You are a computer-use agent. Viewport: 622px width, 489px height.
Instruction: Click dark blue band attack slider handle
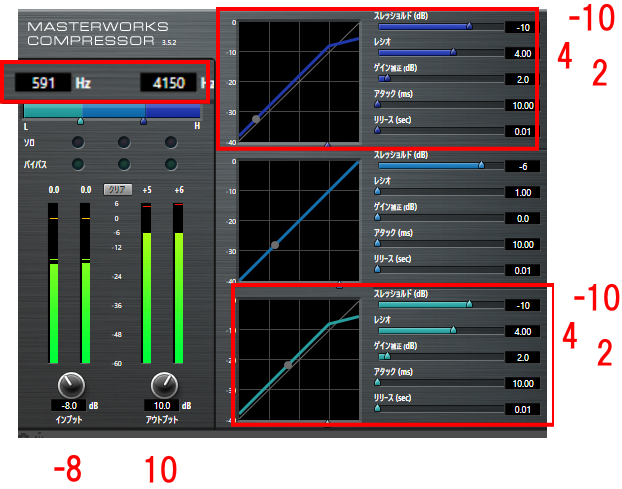[378, 104]
